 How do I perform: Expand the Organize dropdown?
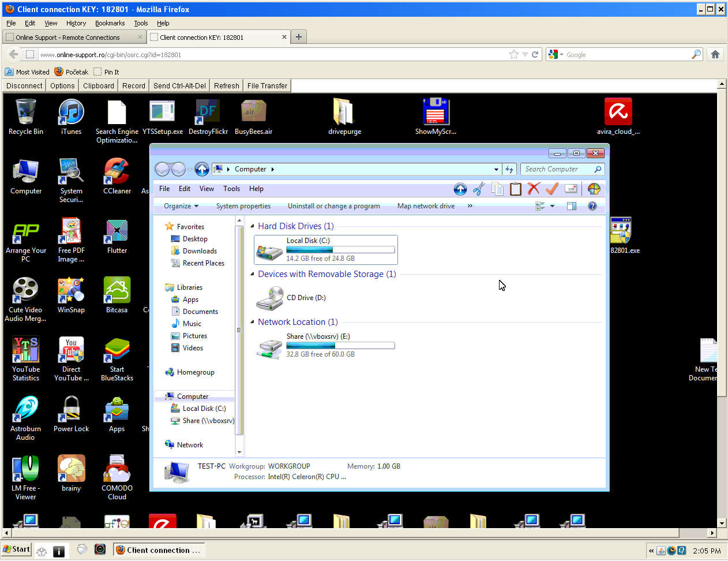(x=181, y=206)
